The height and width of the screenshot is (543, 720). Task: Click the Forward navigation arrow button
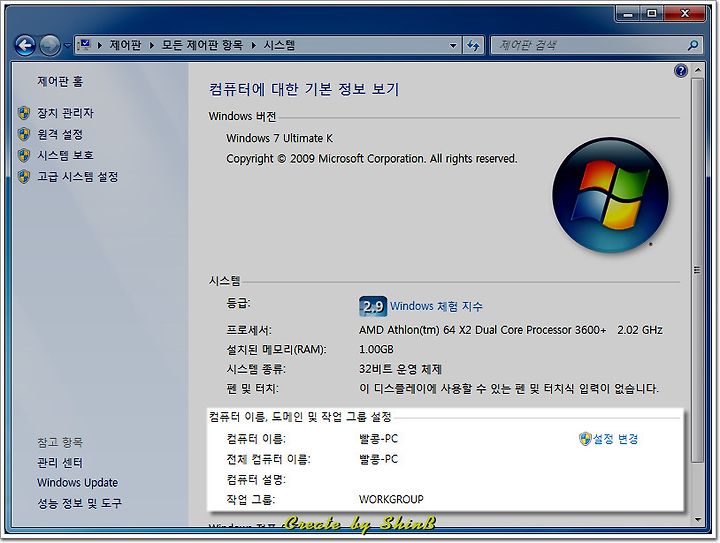pos(49,45)
